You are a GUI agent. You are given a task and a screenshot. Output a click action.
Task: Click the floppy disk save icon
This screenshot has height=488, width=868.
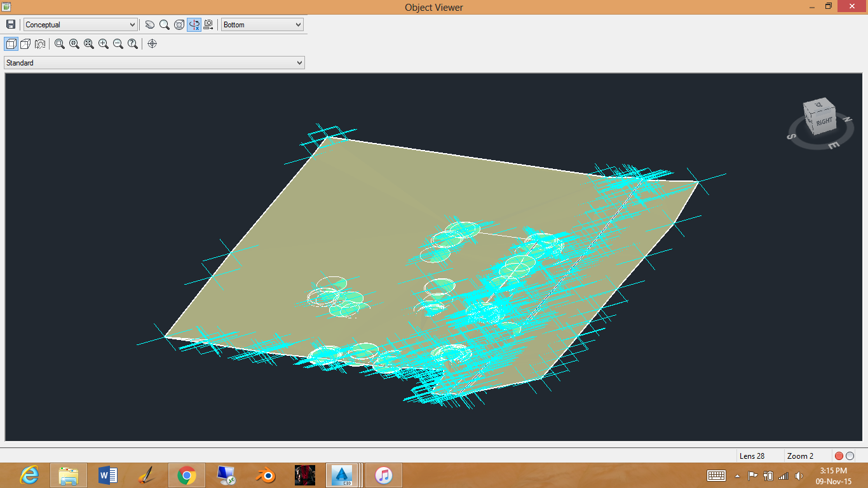click(11, 25)
